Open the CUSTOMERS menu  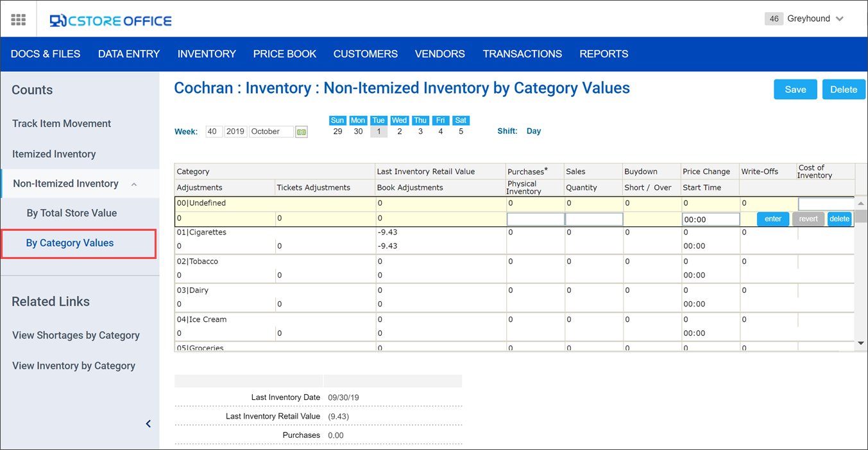coord(366,54)
